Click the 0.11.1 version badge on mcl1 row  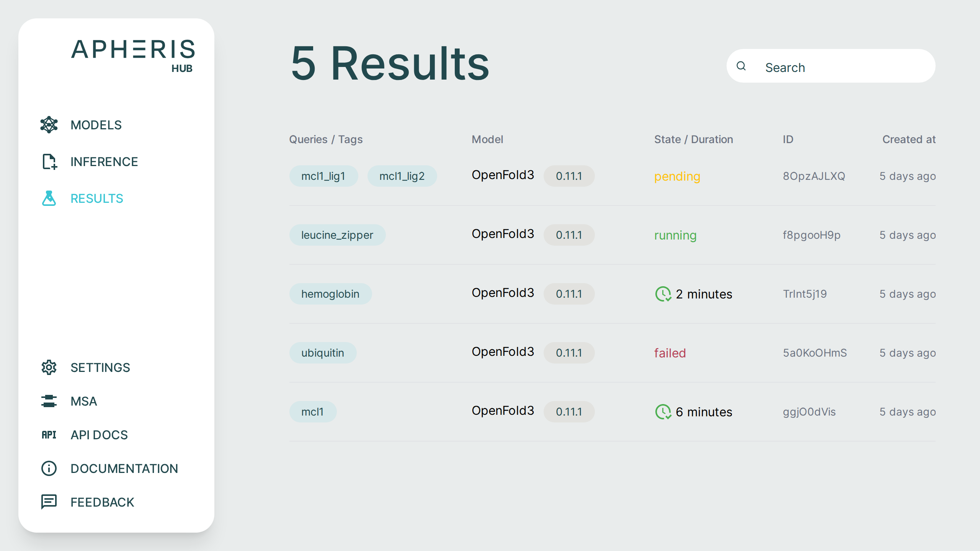(569, 411)
